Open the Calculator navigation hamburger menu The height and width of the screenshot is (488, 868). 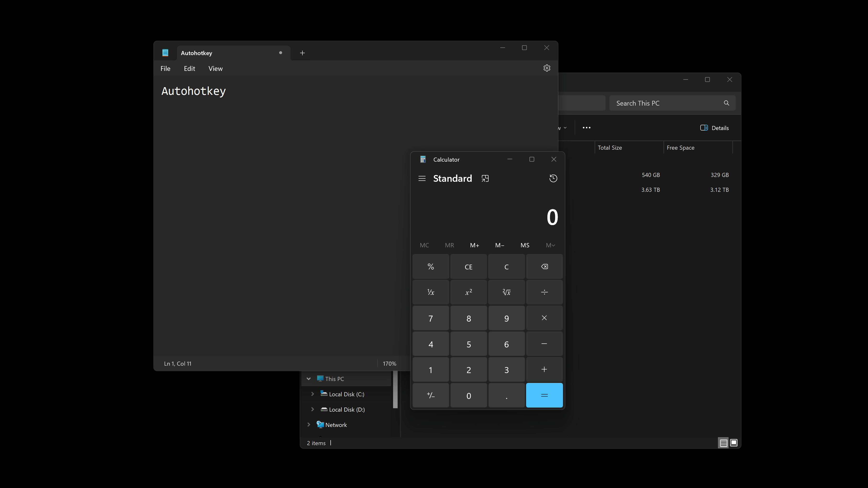pyautogui.click(x=422, y=178)
